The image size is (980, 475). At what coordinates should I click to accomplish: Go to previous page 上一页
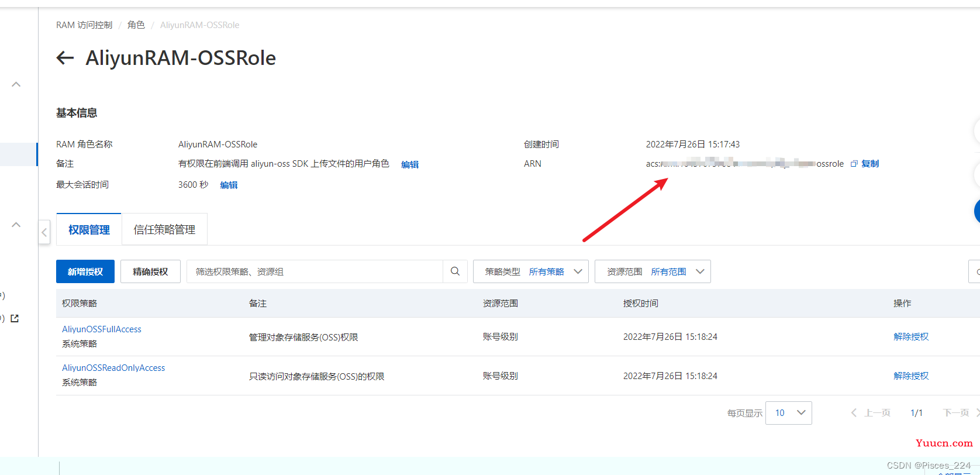click(871, 413)
